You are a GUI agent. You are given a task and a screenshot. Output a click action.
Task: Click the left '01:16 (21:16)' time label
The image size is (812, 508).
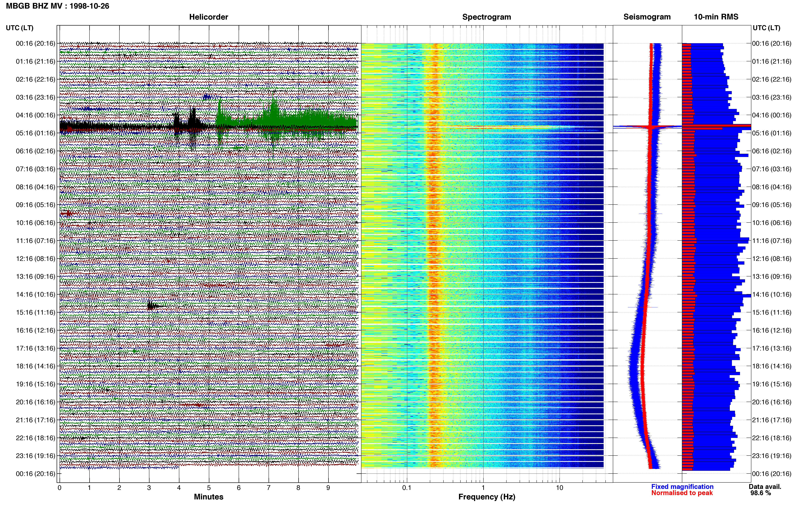point(35,61)
